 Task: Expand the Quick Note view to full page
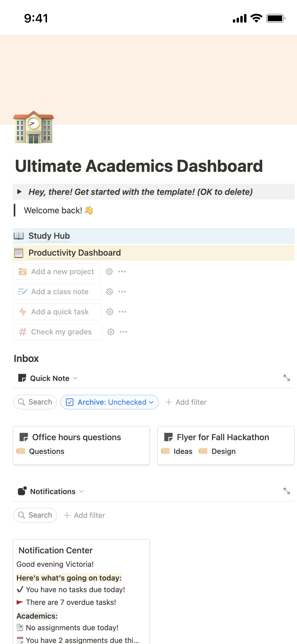(x=286, y=378)
